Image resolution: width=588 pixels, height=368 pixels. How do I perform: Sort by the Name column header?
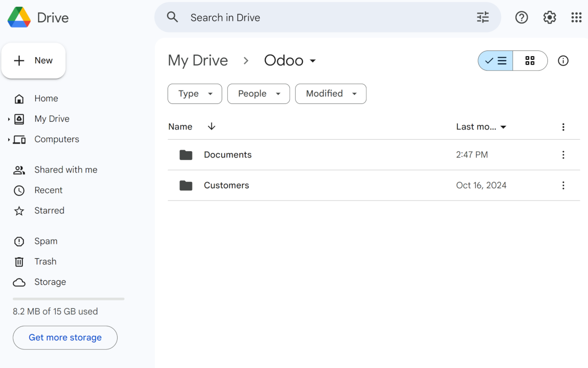pos(181,127)
